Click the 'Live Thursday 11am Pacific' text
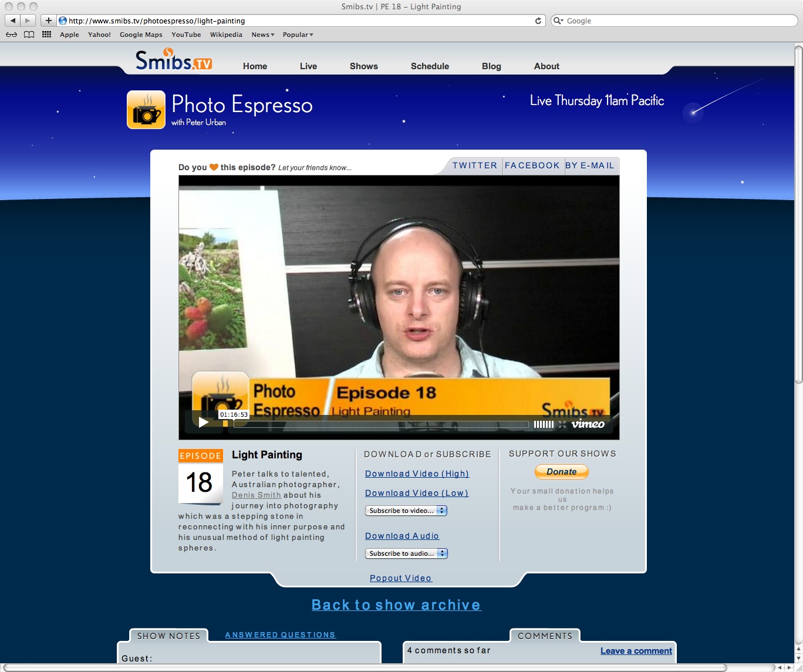 (x=597, y=101)
